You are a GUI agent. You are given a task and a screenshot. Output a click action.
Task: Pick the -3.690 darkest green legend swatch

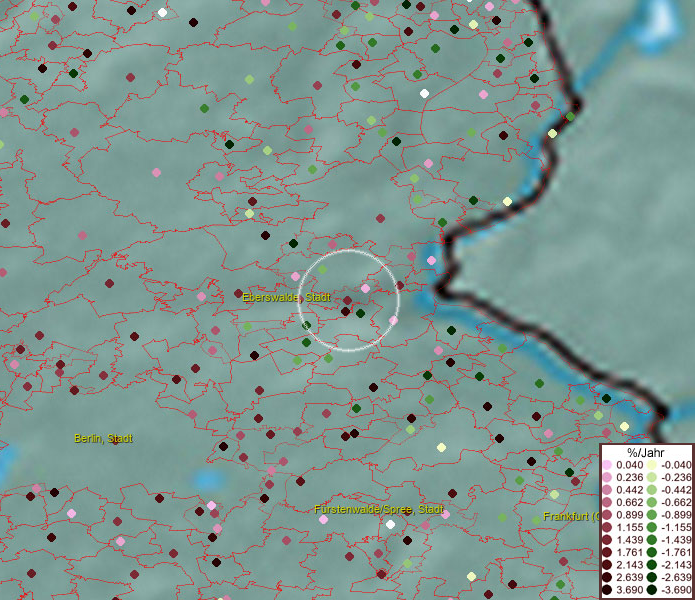[x=651, y=591]
